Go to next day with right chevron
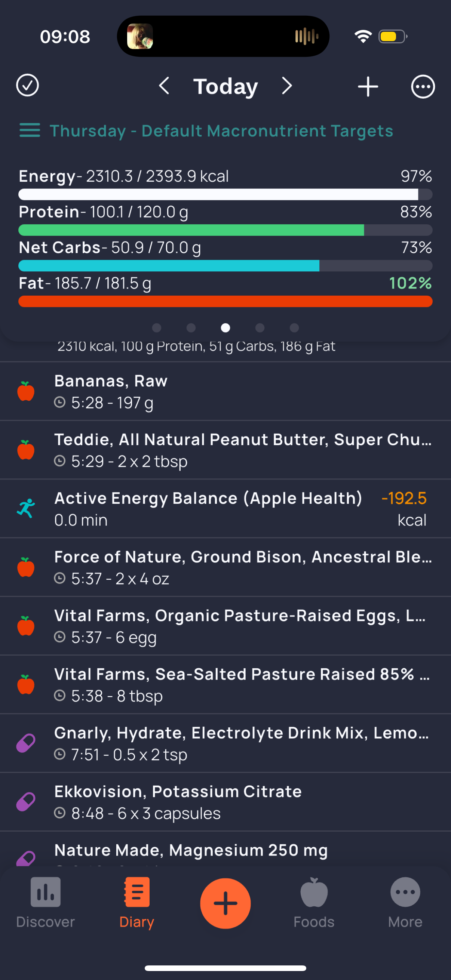The width and height of the screenshot is (451, 980). click(287, 86)
